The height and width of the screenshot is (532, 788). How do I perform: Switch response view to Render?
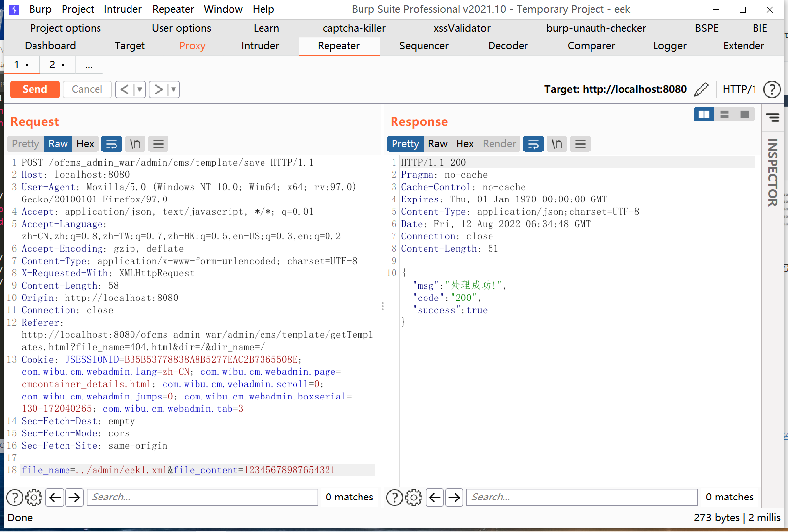[499, 144]
